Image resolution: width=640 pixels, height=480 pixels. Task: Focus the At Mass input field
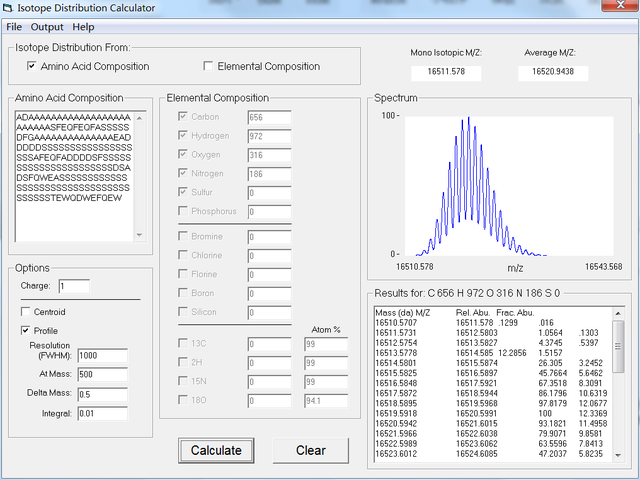click(102, 375)
